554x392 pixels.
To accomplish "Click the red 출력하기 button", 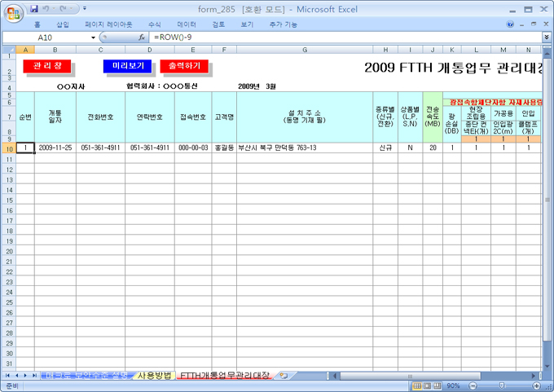I will pos(184,66).
